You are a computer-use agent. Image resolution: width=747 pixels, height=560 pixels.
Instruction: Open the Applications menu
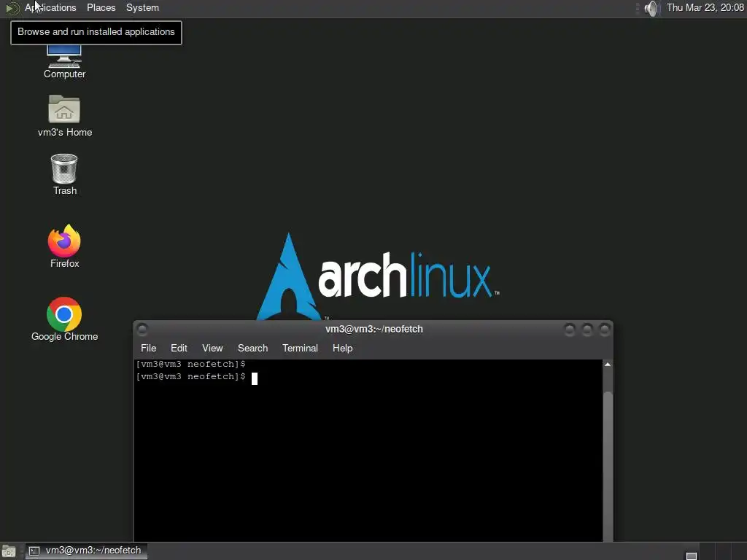50,7
